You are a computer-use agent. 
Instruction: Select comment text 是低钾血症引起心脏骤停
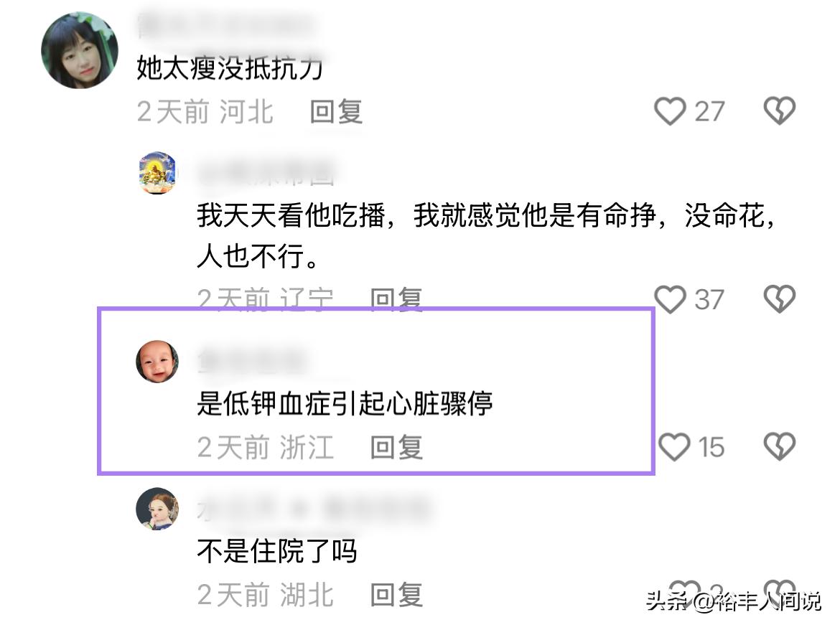point(345,403)
